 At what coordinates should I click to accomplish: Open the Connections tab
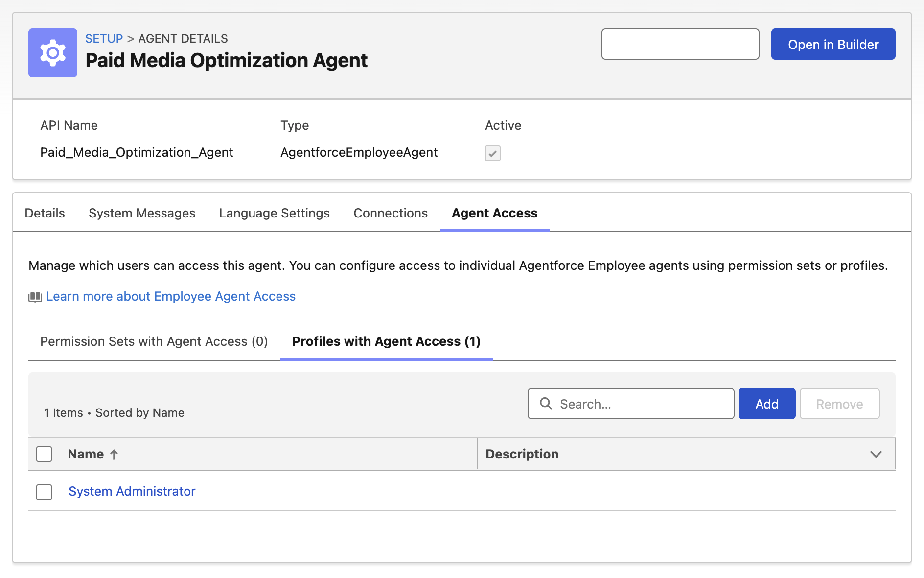point(390,213)
